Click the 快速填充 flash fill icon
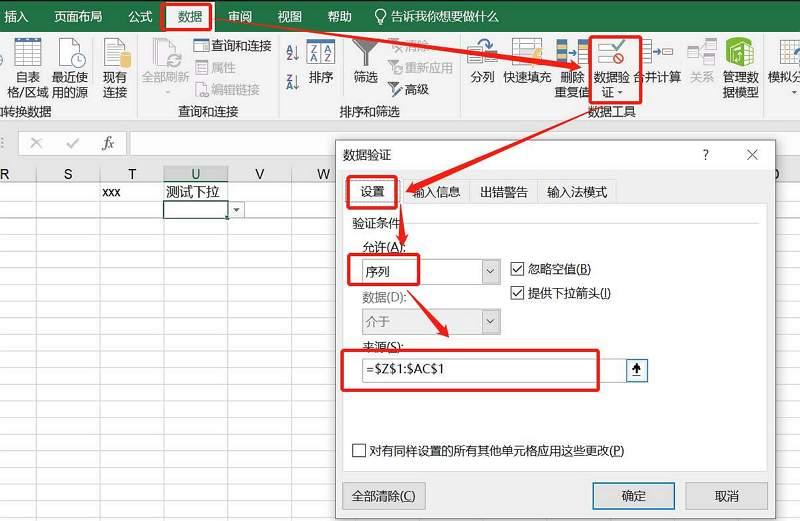The height and width of the screenshot is (521, 800). tap(527, 62)
